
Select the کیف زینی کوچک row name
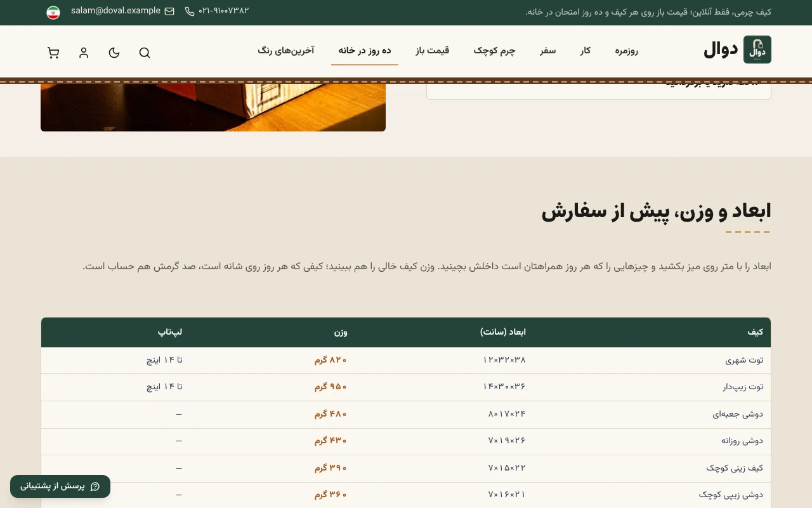(735, 468)
